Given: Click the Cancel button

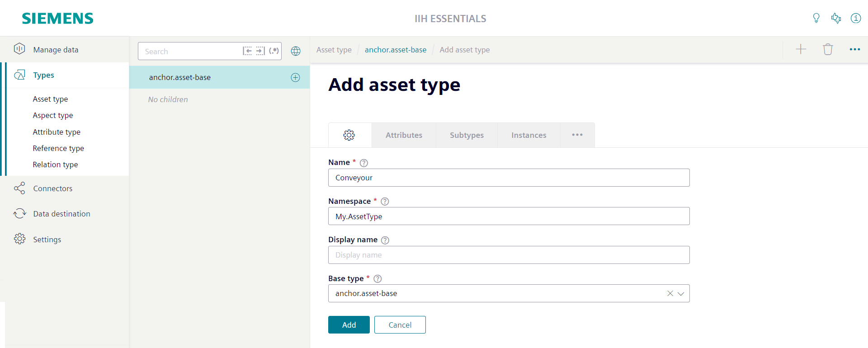Looking at the screenshot, I should coord(400,324).
